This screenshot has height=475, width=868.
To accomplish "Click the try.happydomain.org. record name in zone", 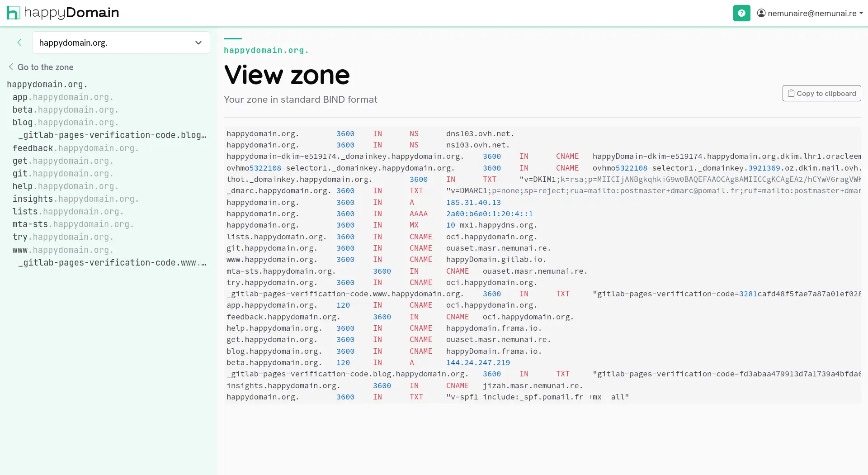I will (272, 282).
